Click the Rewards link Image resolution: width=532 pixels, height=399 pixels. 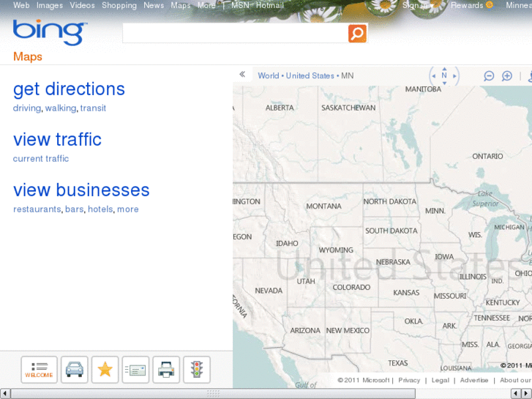click(467, 5)
